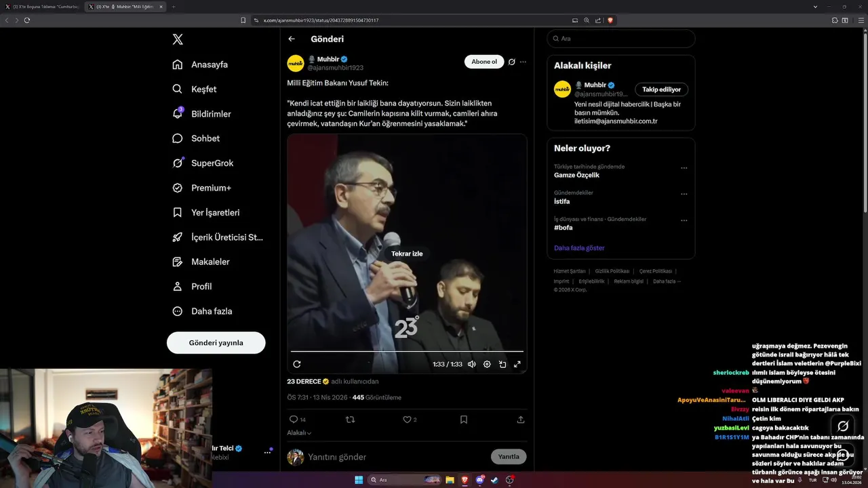Screen dimensions: 868x488
Task: Open Yer İşaretleri bookmarks
Action: [205, 212]
